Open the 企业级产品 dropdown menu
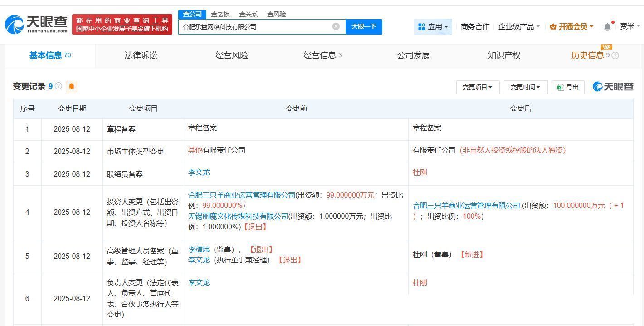Image resolution: width=644 pixels, height=326 pixels. point(518,27)
